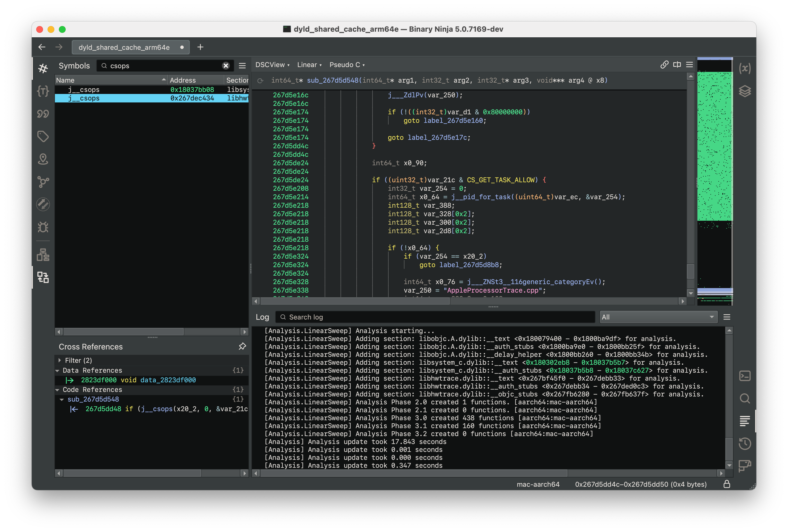Open the Variables panel on right sidebar
The image size is (788, 532).
coord(746,68)
